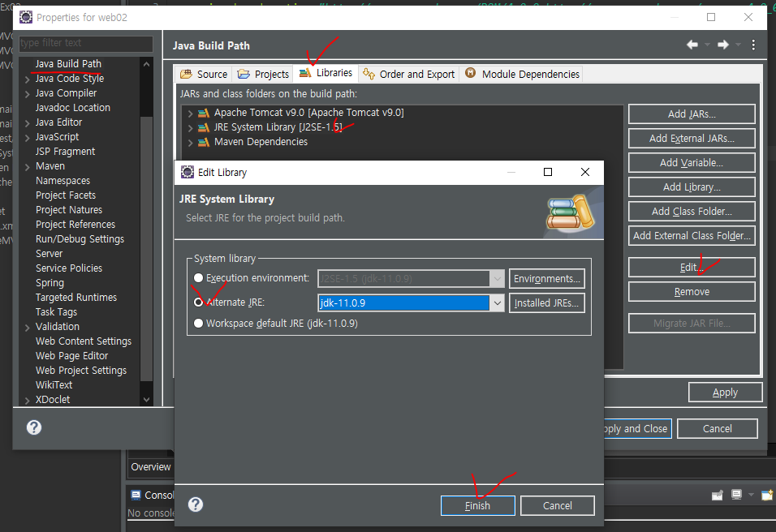Select Workspace default JRE radio button

tap(198, 323)
